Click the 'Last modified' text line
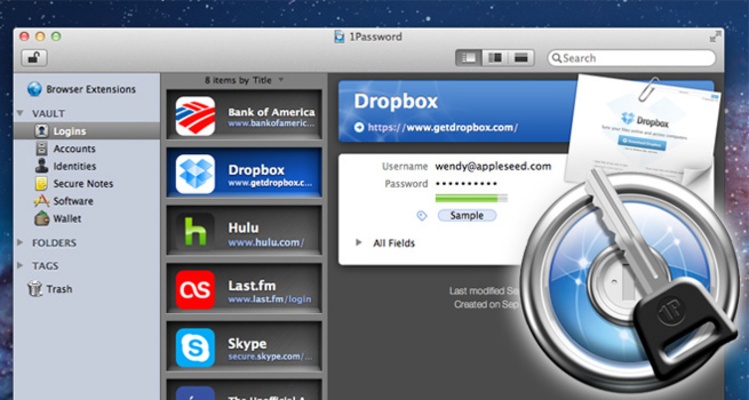The width and height of the screenshot is (749, 400). [x=483, y=291]
